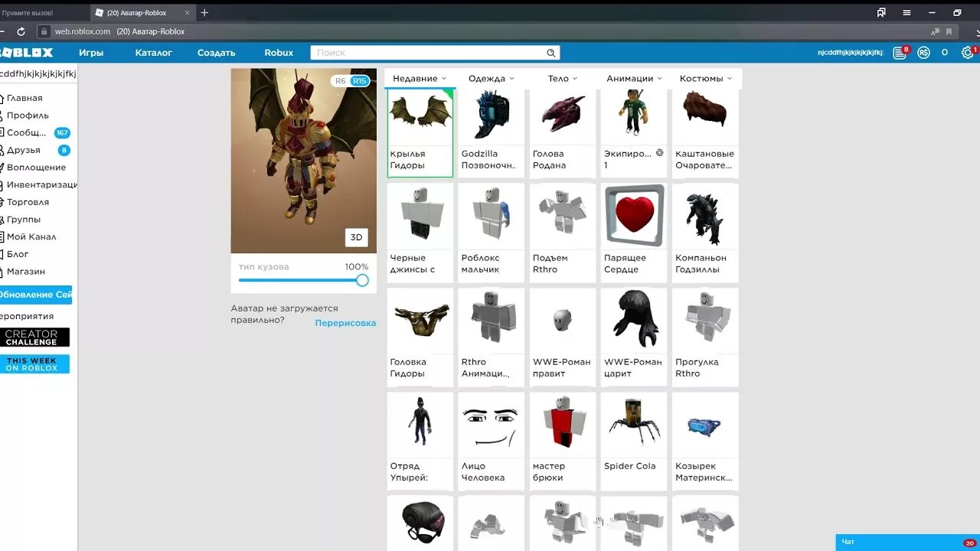Open a new browser tab
The height and width of the screenshot is (551, 980).
tap(204, 12)
